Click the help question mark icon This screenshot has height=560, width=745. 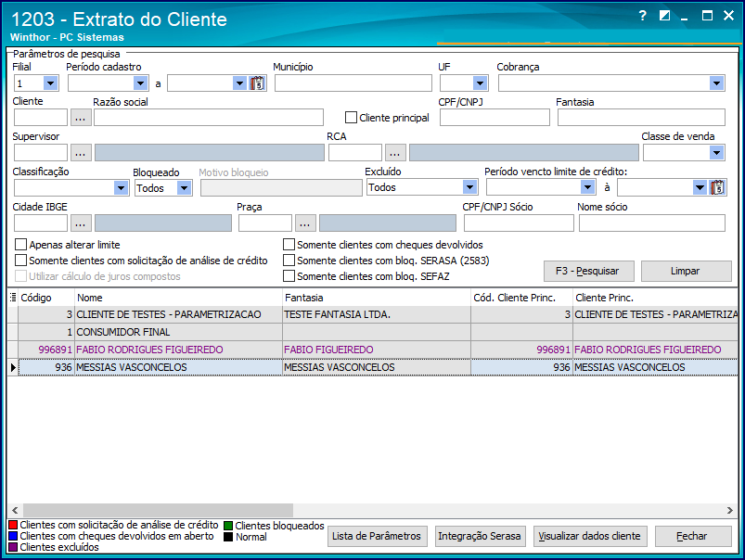pyautogui.click(x=643, y=16)
